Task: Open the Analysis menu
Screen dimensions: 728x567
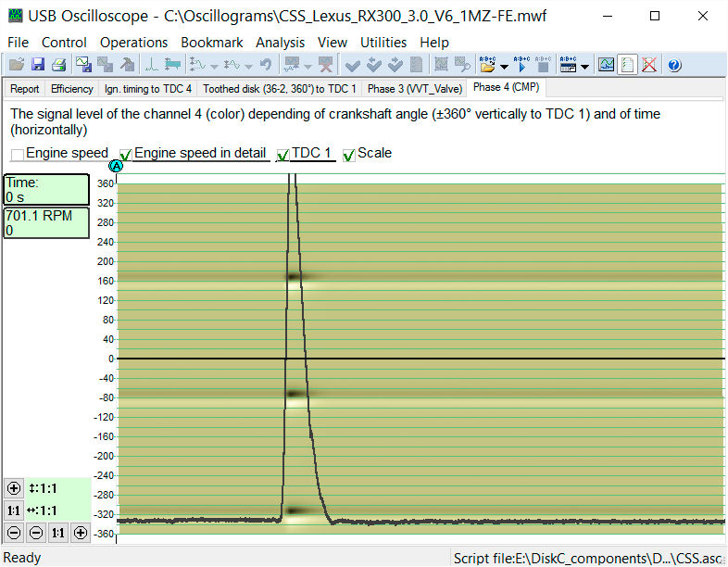Action: click(x=280, y=43)
